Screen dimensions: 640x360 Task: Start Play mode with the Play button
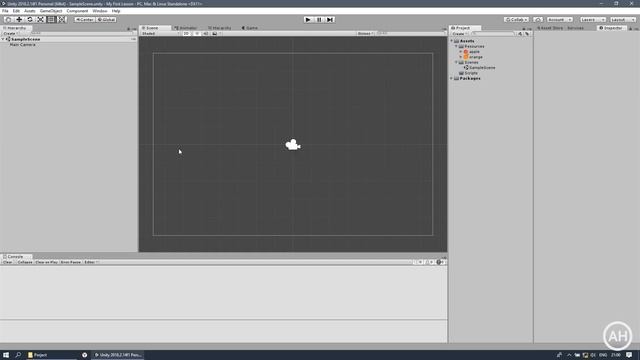pyautogui.click(x=308, y=20)
